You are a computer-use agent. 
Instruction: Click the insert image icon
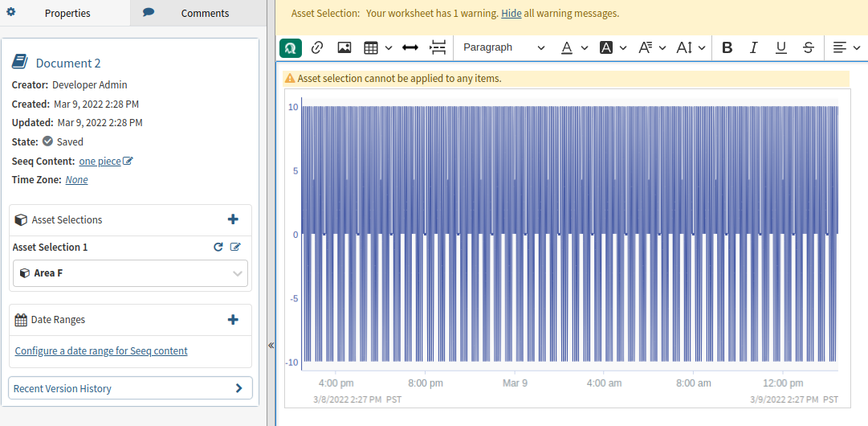(344, 47)
